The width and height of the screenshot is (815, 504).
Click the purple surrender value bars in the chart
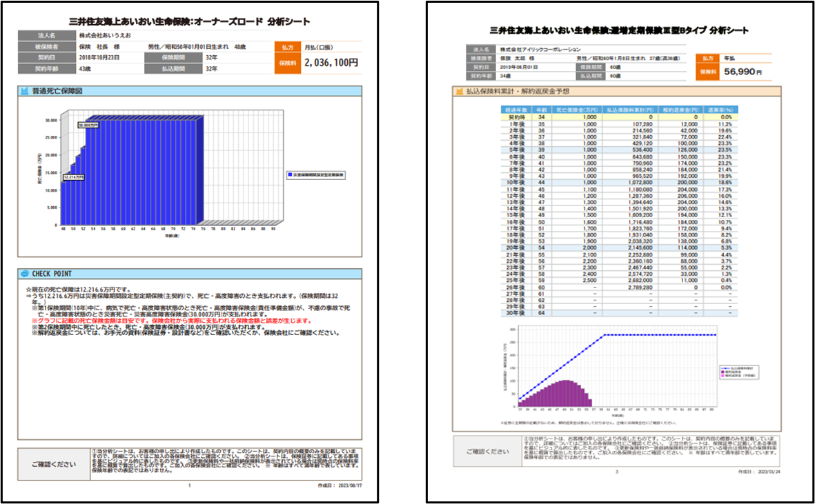tap(555, 393)
